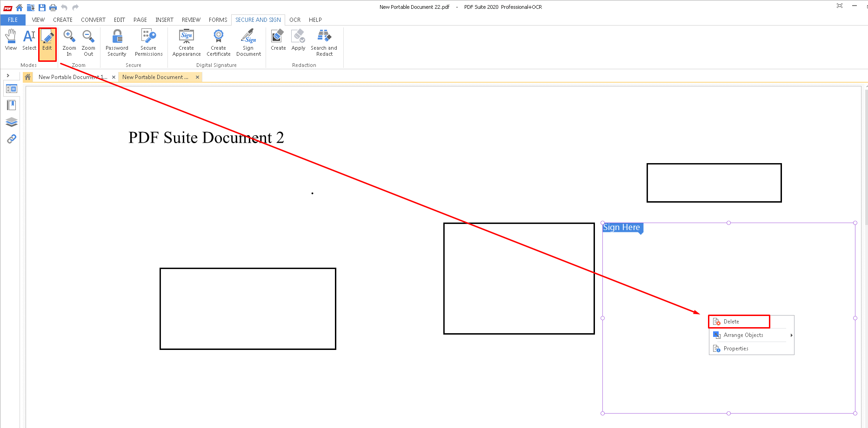Switch to the VIEW ribbon tab
Image resolution: width=868 pixels, height=428 pixels.
click(38, 20)
